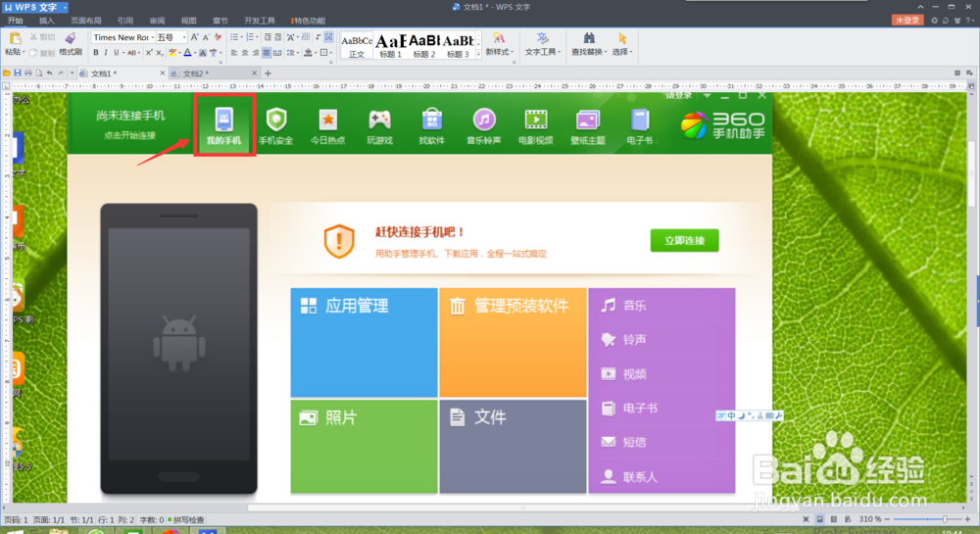The image size is (980, 534).
Task: Save document with the floppy disk icon
Action: (x=18, y=73)
